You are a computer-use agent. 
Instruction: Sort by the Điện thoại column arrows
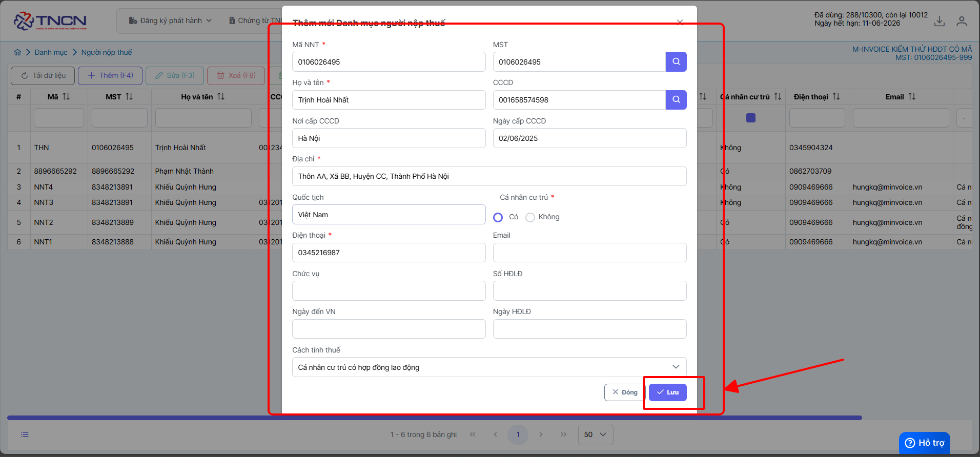click(836, 96)
